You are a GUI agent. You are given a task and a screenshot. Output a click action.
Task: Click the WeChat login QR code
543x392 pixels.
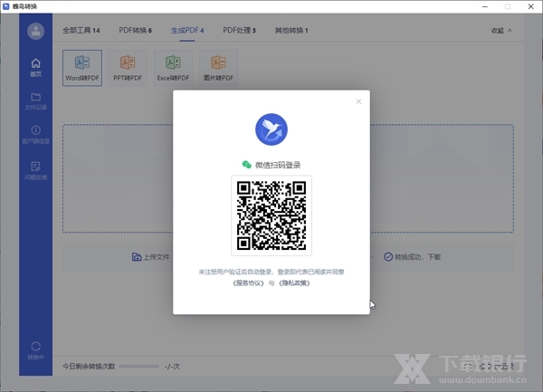[271, 215]
